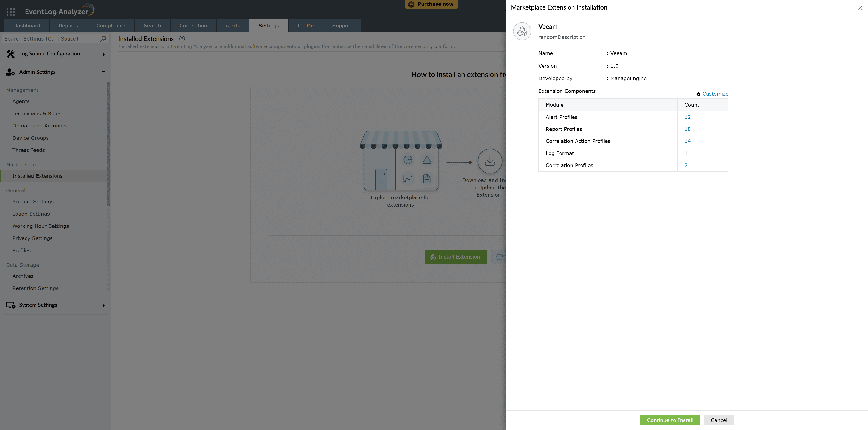Open the Alert Profiles count link 12

(687, 117)
